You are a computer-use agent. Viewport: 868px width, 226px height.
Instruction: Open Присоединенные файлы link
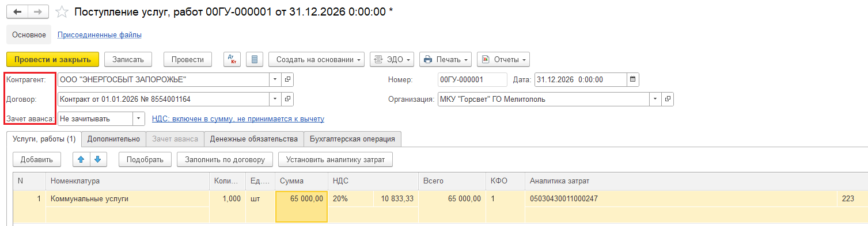100,35
